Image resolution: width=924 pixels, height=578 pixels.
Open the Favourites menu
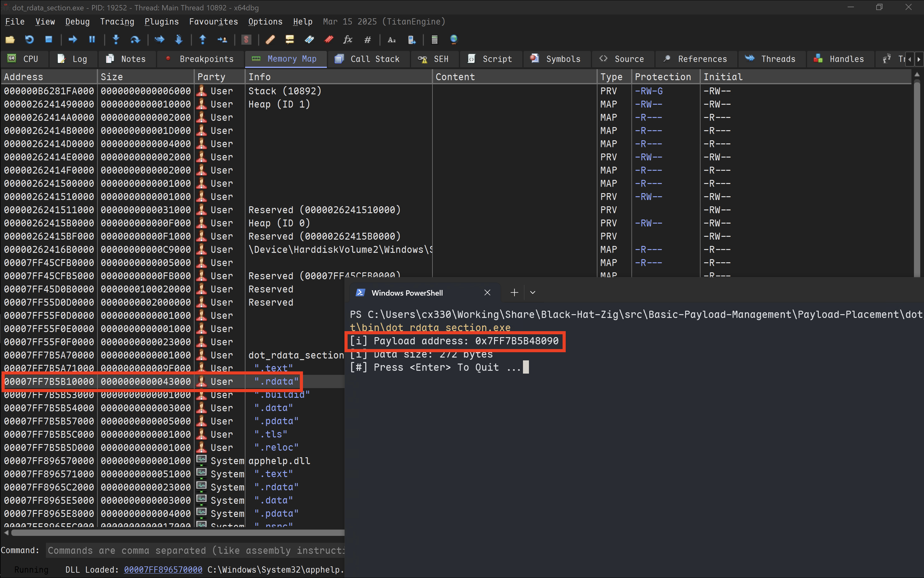point(213,22)
